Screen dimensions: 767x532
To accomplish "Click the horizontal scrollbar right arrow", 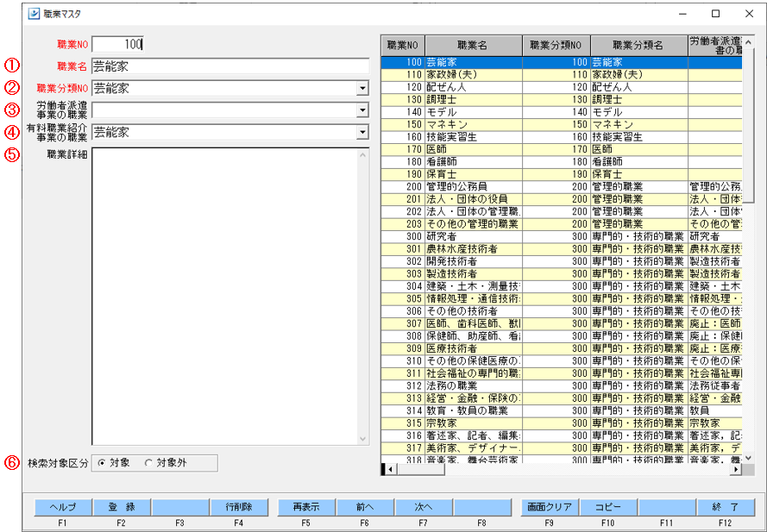I will (736, 469).
